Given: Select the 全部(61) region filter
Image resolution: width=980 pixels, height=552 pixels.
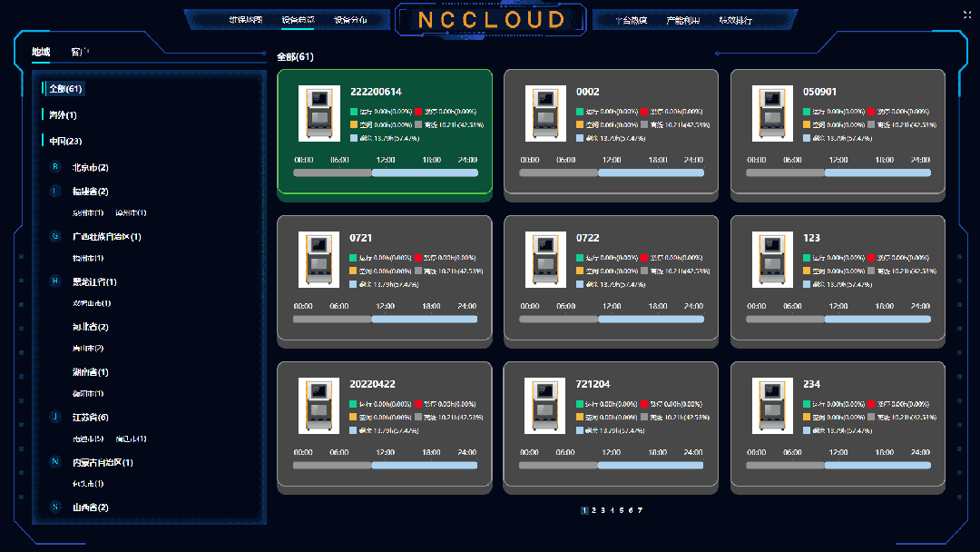Looking at the screenshot, I should coord(65,89).
